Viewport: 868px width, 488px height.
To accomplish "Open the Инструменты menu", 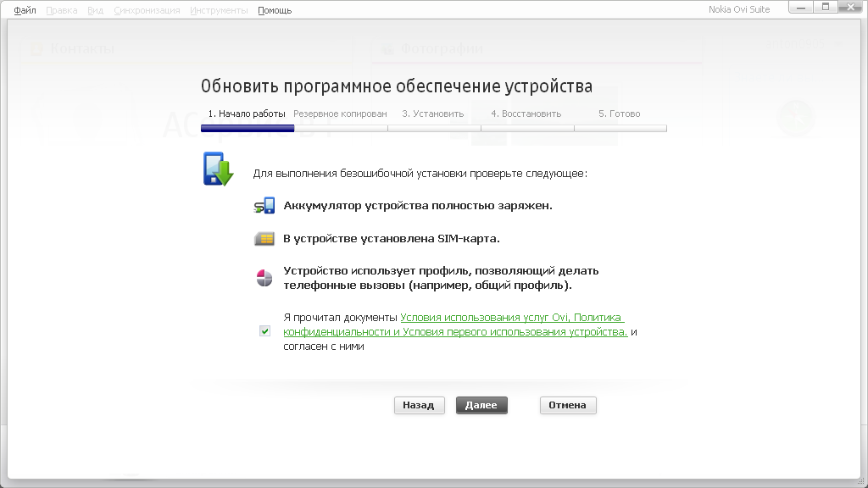I will point(219,10).
